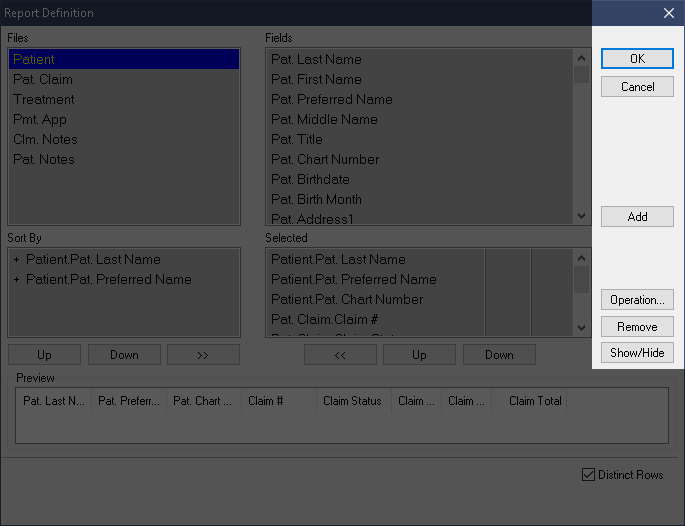Select Pat. Chart Number field
The width and height of the screenshot is (685, 526).
(325, 160)
